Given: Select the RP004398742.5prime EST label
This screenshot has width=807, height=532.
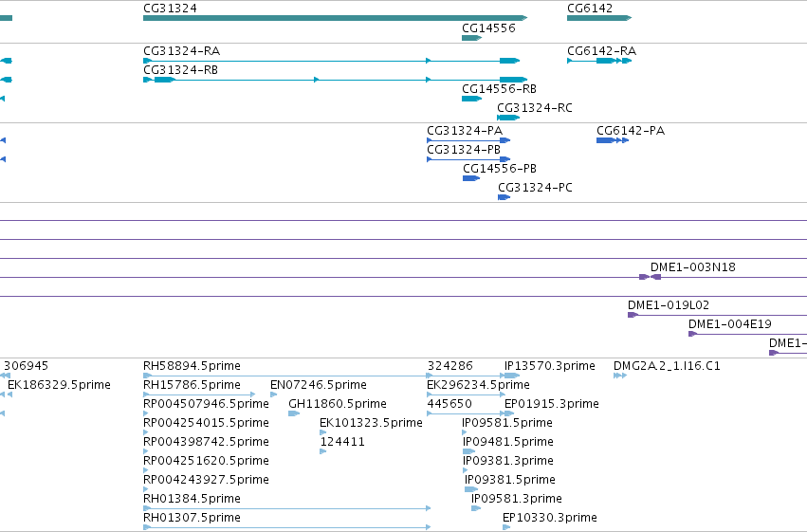Looking at the screenshot, I should (x=206, y=442).
